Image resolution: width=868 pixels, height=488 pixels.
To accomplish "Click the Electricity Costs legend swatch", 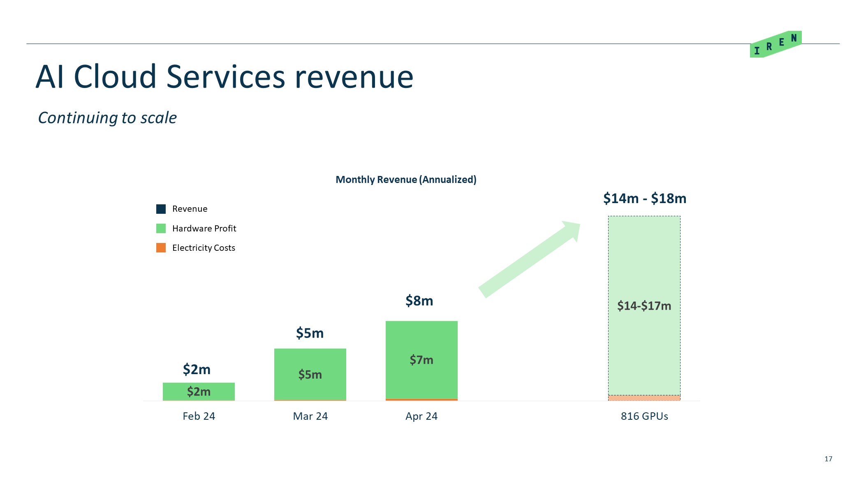I will 161,247.
